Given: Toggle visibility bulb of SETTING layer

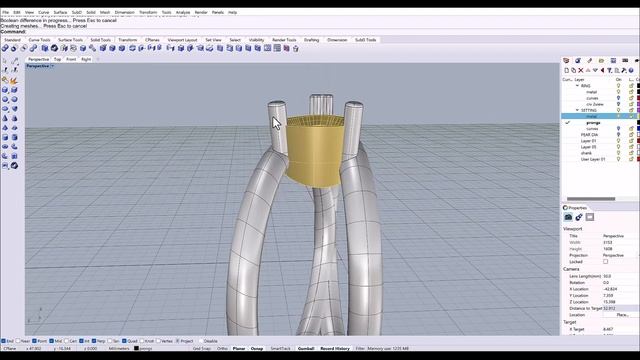Looking at the screenshot, I should pos(618,110).
